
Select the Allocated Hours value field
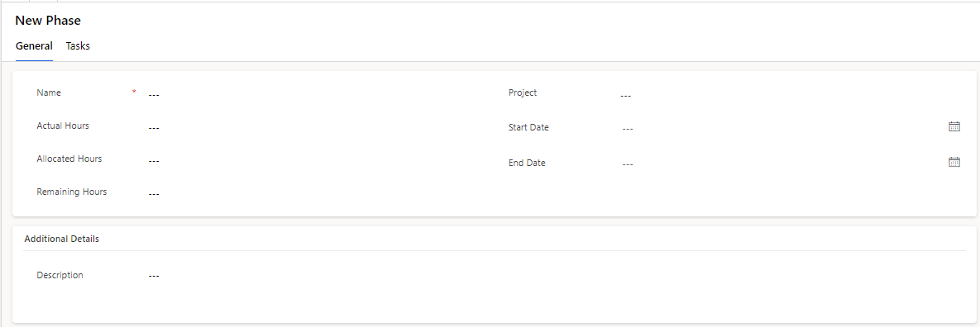(318, 160)
